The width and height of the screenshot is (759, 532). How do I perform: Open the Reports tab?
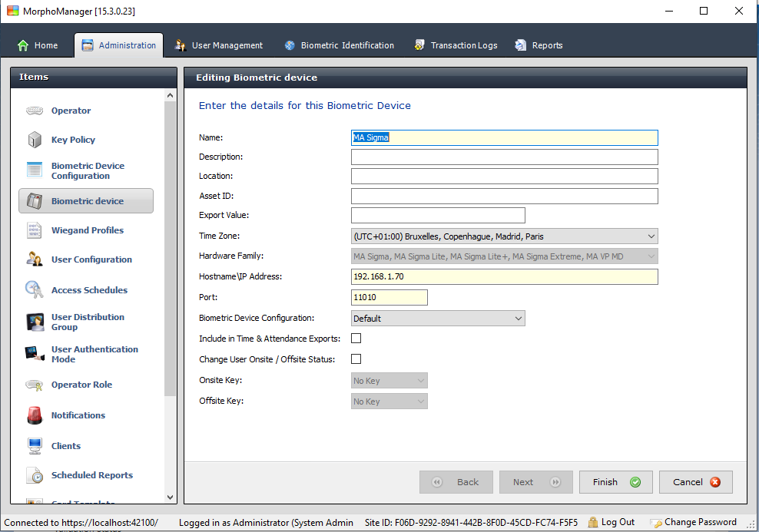tap(539, 45)
